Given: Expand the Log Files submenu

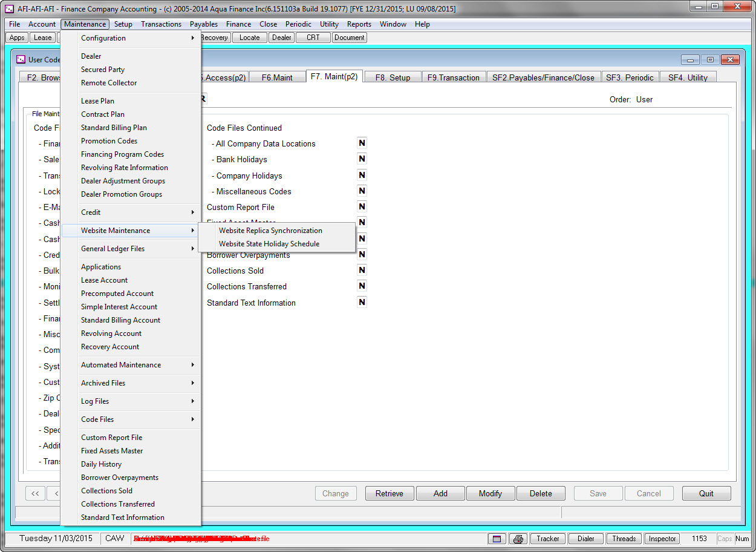Looking at the screenshot, I should click(x=131, y=401).
